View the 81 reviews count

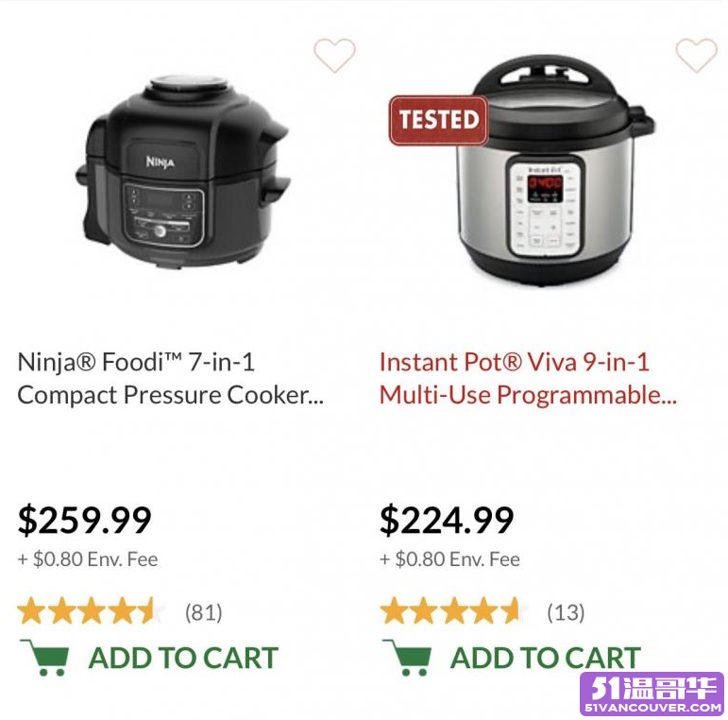point(203,612)
